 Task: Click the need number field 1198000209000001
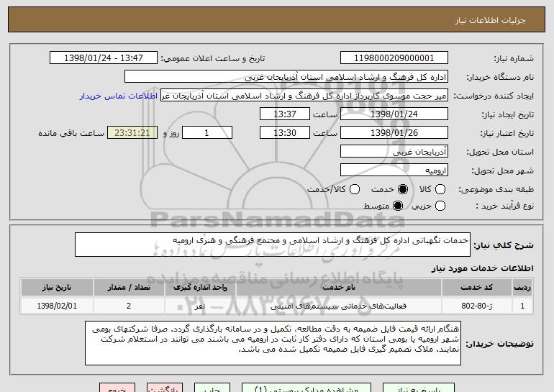394,58
